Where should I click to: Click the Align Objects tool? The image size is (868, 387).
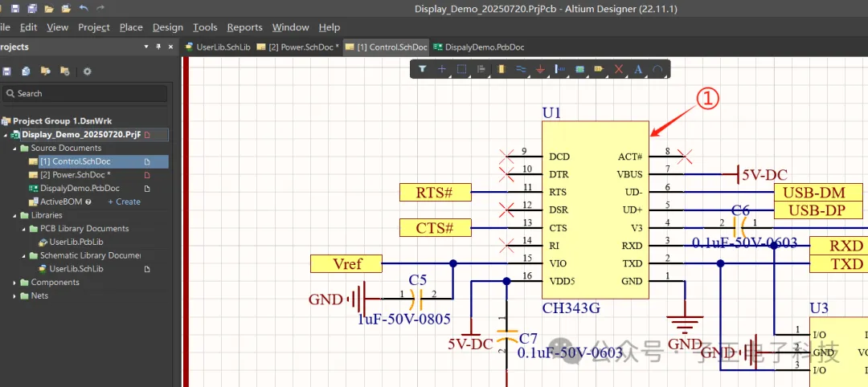(x=481, y=69)
